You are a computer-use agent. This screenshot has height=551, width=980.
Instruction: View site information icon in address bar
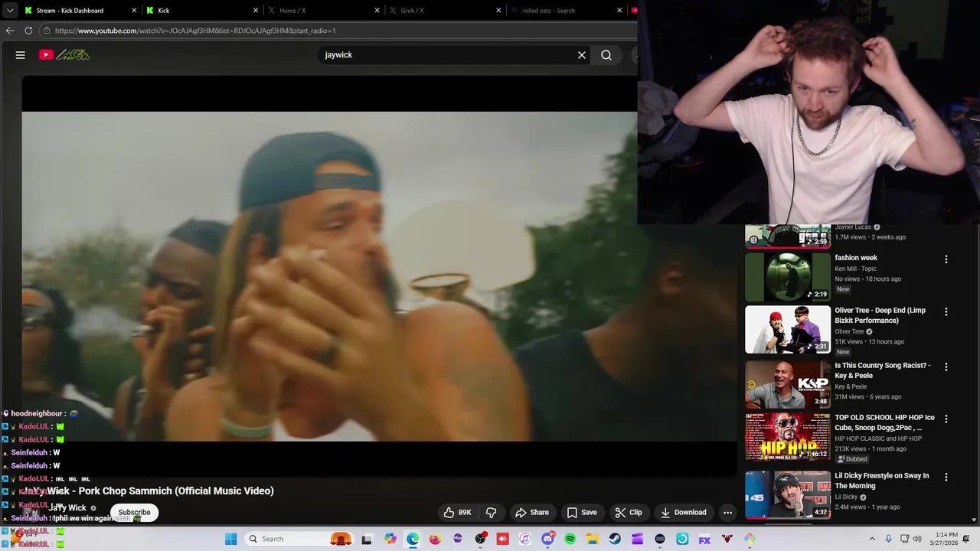point(47,31)
